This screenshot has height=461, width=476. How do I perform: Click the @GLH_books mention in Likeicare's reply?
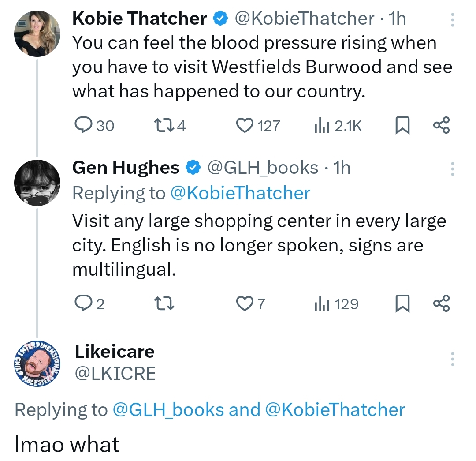point(168,409)
